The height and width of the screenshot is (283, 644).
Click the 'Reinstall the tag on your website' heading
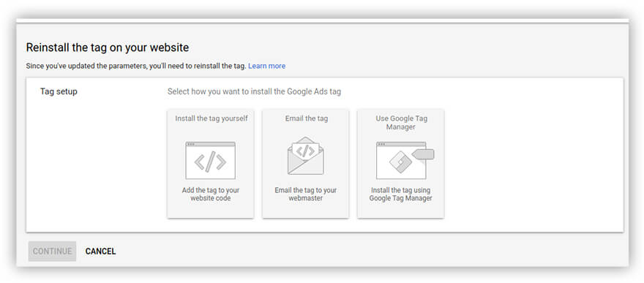[x=107, y=48]
